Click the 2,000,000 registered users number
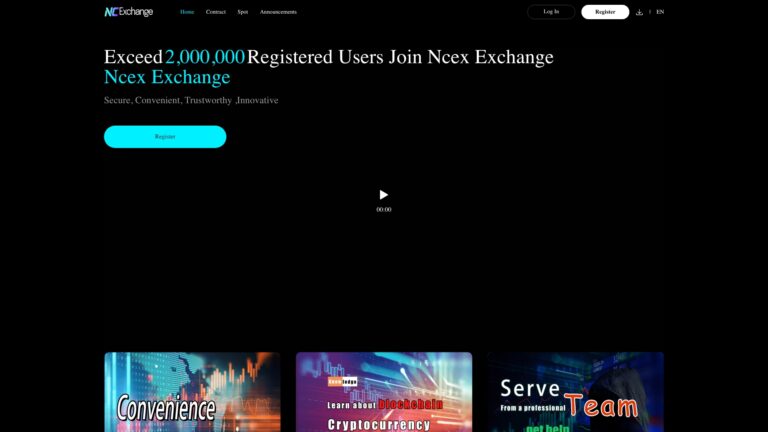Viewport: 768px width, 432px height. point(205,57)
